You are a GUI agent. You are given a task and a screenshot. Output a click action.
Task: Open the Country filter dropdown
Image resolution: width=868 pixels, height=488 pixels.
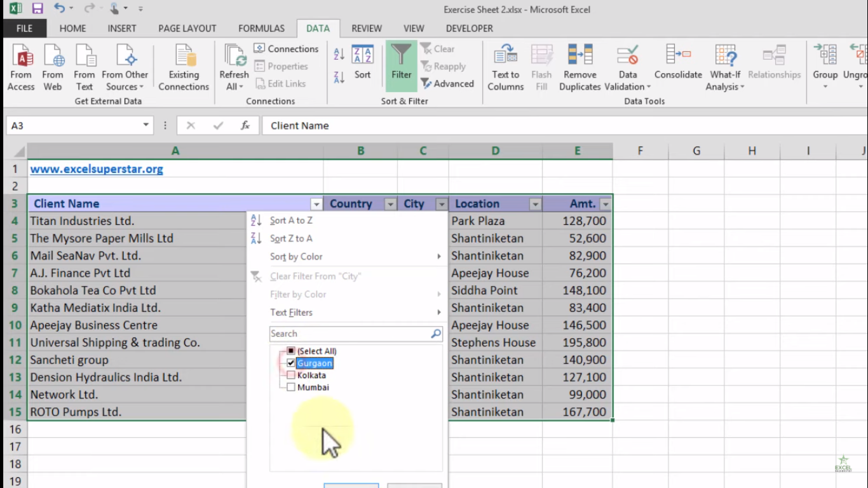pyautogui.click(x=390, y=204)
